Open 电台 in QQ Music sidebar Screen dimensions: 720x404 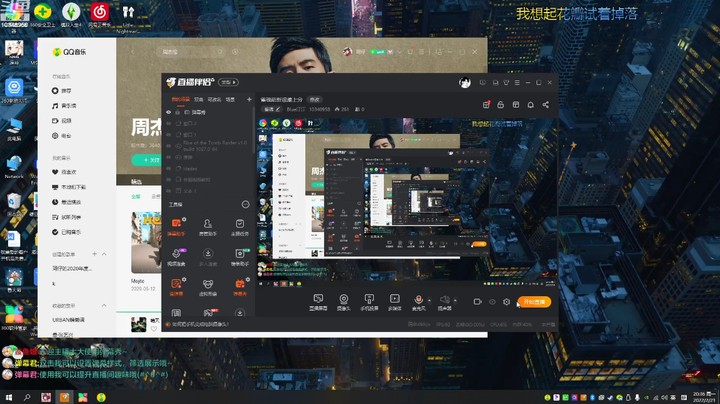62,136
